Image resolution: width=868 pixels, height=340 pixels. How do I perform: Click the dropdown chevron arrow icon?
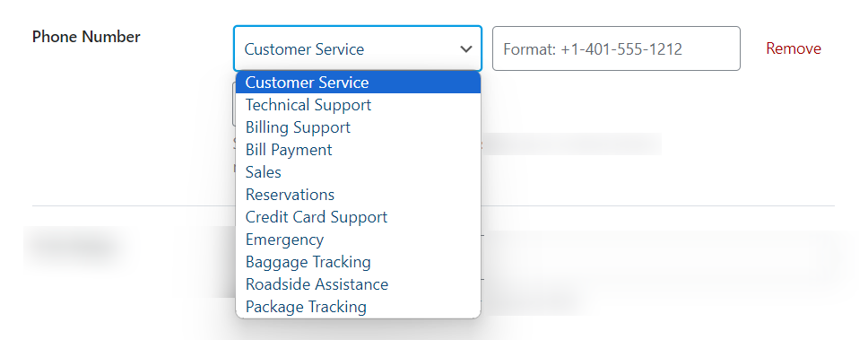[x=466, y=49]
